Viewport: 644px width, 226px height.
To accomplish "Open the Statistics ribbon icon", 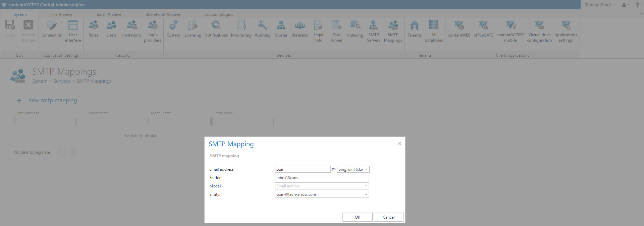I will (x=300, y=29).
